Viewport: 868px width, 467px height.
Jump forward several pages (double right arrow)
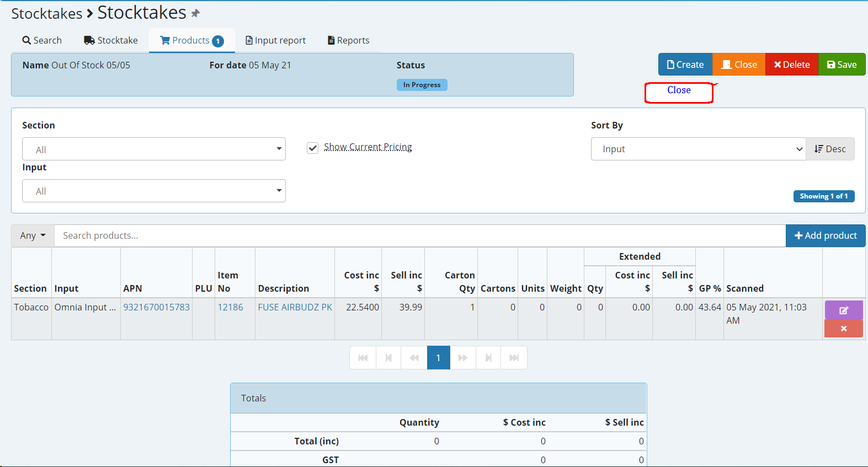(x=463, y=358)
